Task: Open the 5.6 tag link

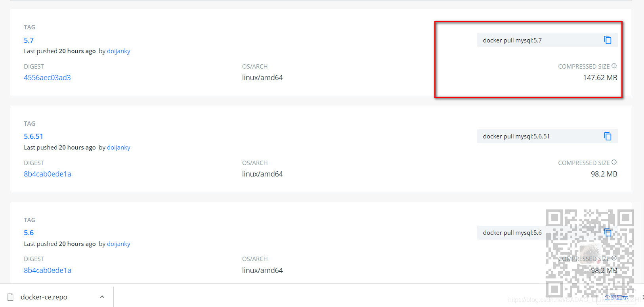Action: 29,233
